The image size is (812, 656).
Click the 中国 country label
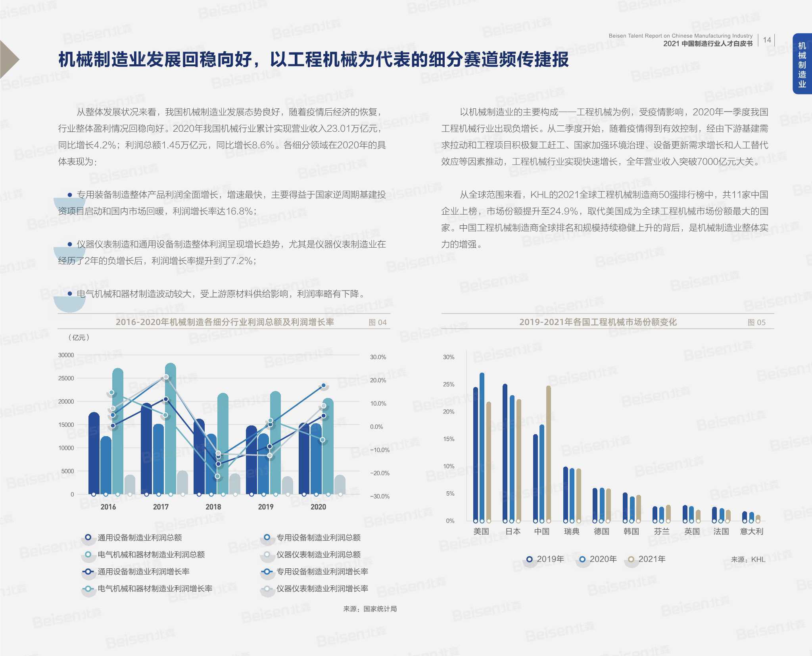tap(542, 531)
